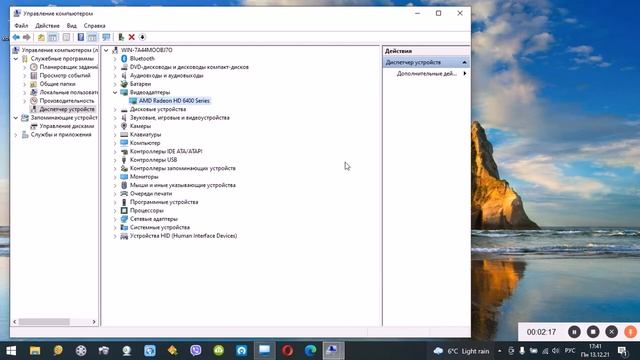Click the left tree scroll-right arrow
Image resolution: width=640 pixels, height=360 pixels.
click(94, 322)
